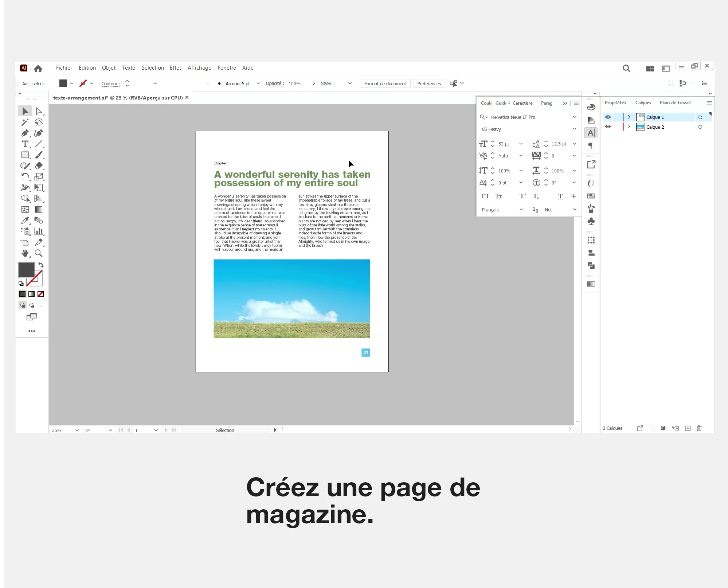Choose the Hand tool
The image size is (728, 588).
25,253
